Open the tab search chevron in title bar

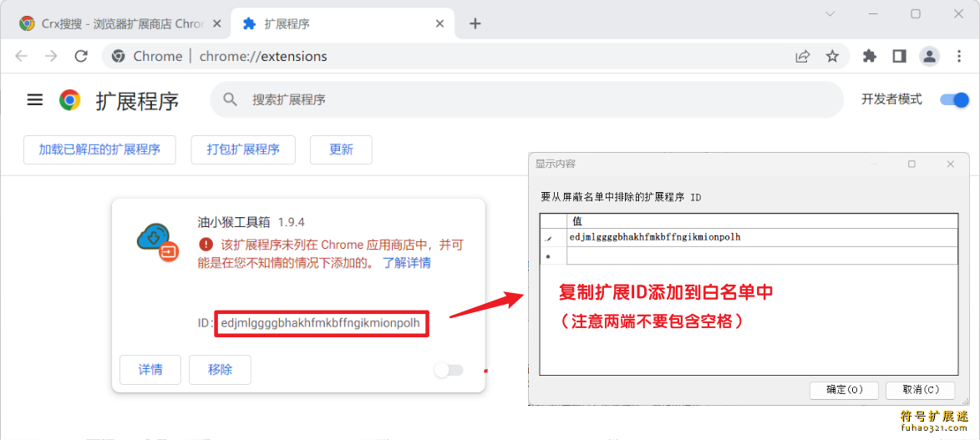pyautogui.click(x=830, y=13)
